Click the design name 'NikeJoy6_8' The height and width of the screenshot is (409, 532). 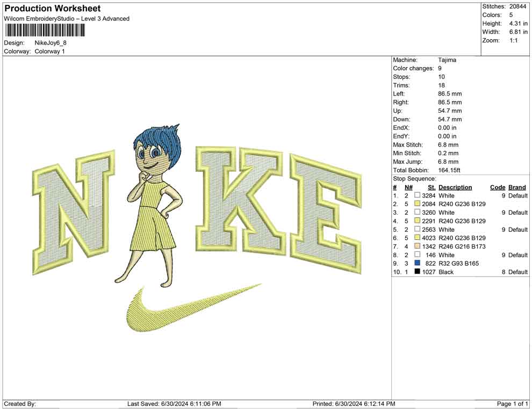[x=51, y=43]
